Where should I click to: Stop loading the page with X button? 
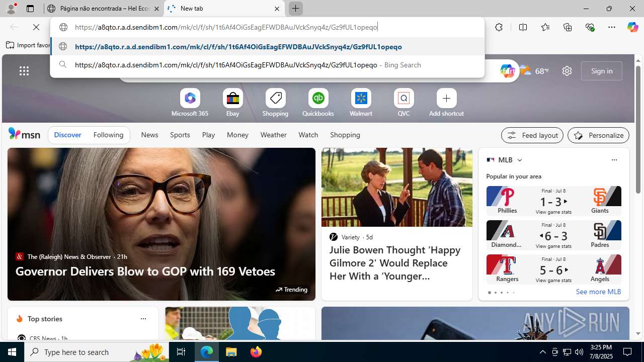(x=36, y=27)
